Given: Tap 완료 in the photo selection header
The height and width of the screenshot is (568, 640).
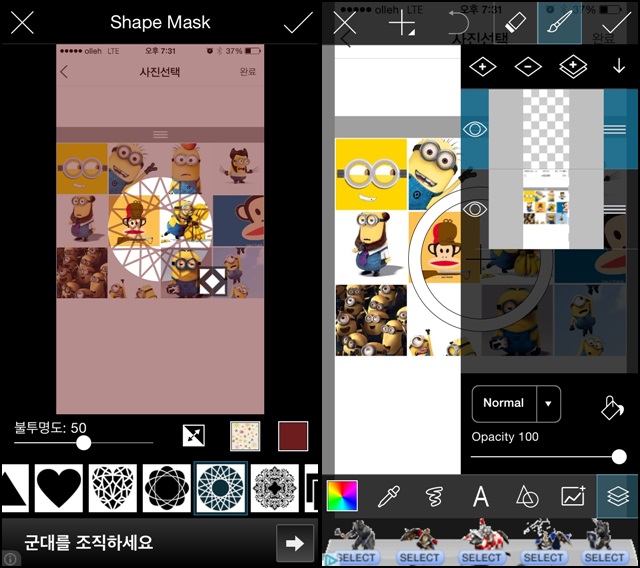Looking at the screenshot, I should pyautogui.click(x=248, y=72).
